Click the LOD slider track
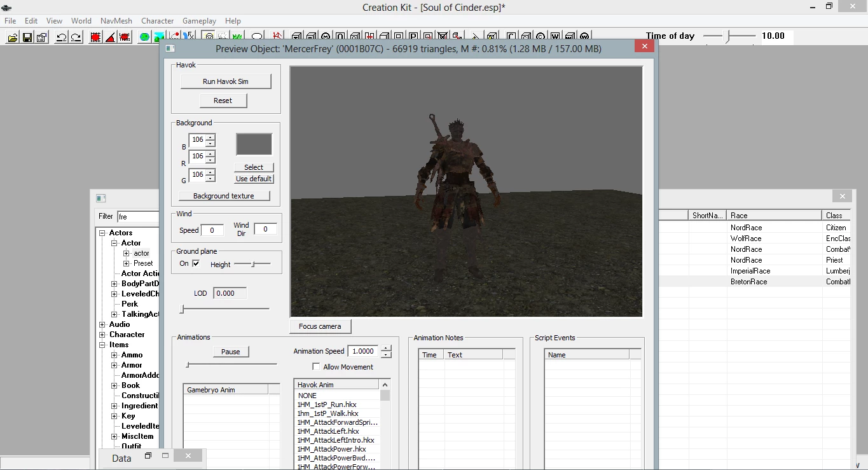This screenshot has width=868, height=470. 225,309
